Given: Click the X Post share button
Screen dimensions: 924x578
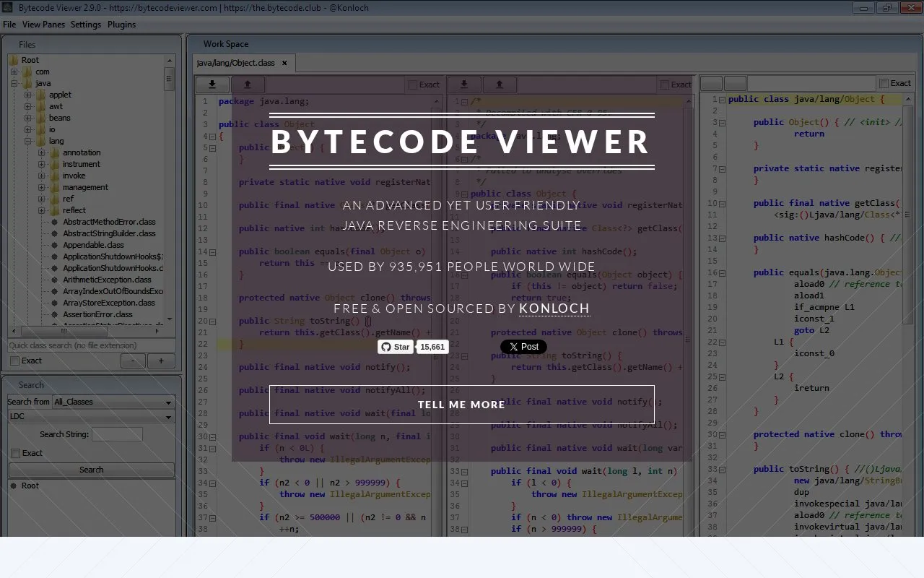Looking at the screenshot, I should (x=523, y=347).
